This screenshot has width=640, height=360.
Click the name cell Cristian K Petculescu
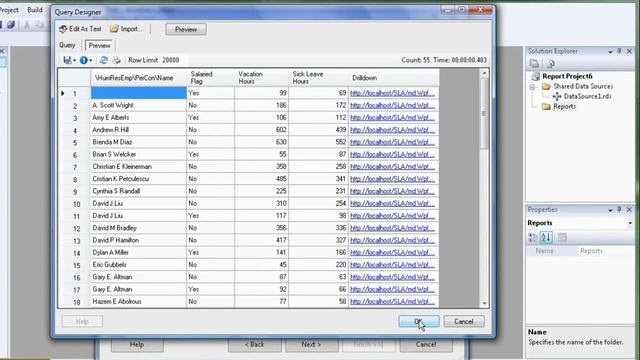click(x=138, y=179)
